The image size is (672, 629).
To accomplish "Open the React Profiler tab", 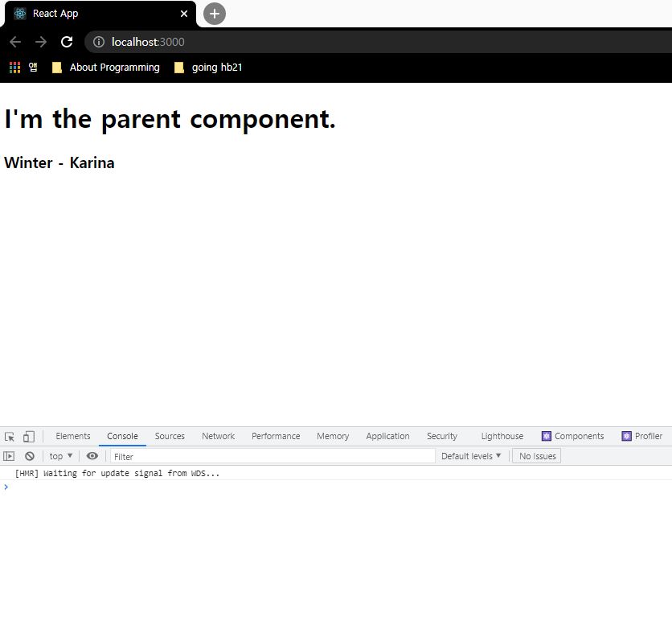I will pyautogui.click(x=642, y=436).
